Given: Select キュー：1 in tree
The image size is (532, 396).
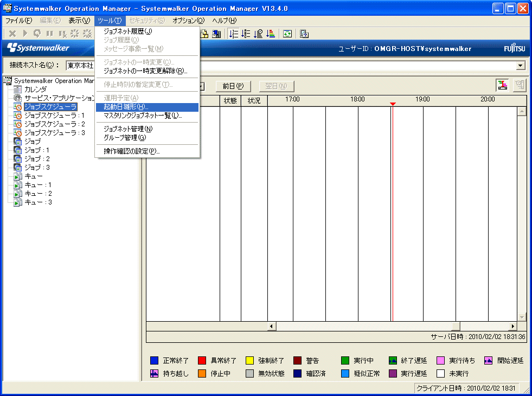Looking at the screenshot, I should (38, 185).
